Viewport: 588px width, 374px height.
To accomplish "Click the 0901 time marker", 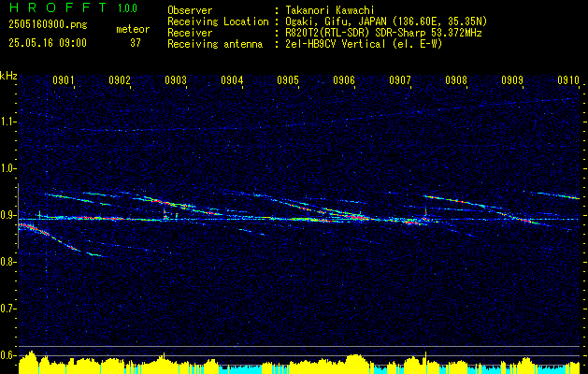I will point(63,80).
